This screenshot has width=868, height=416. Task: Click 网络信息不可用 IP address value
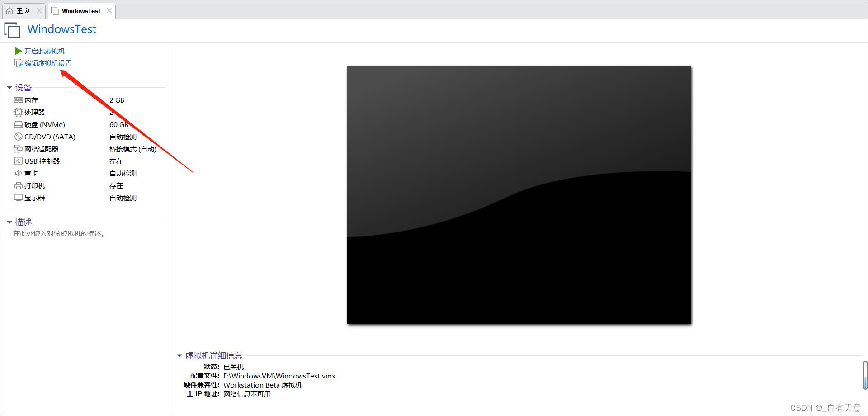click(x=247, y=394)
